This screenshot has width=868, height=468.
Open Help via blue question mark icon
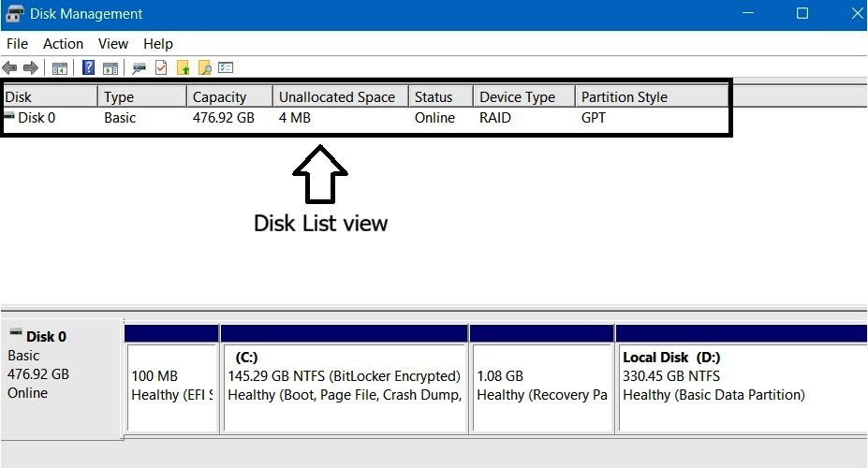88,67
